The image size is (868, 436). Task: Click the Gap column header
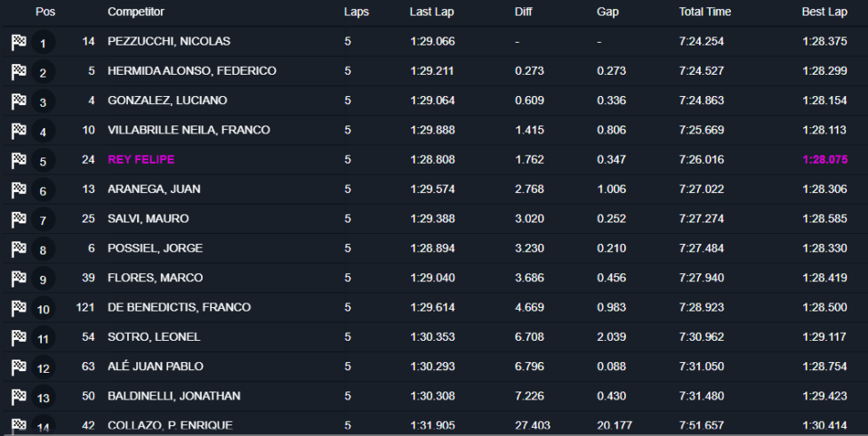608,12
